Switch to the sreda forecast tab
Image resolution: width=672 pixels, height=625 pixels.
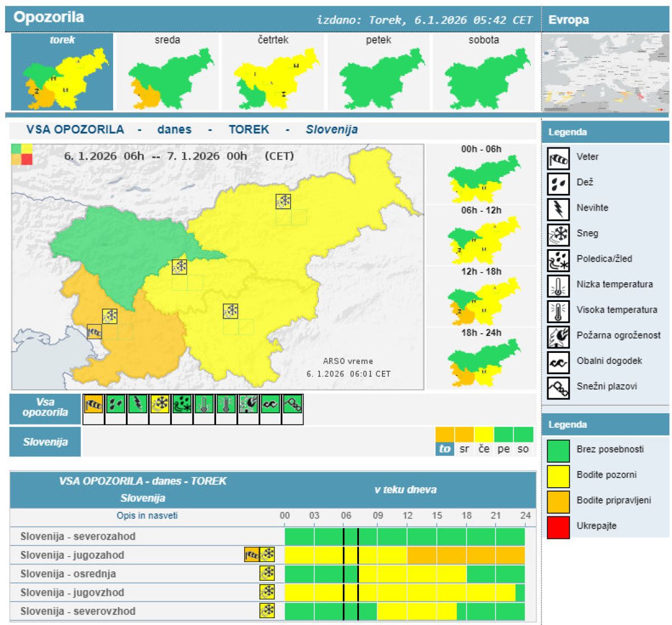(x=167, y=72)
